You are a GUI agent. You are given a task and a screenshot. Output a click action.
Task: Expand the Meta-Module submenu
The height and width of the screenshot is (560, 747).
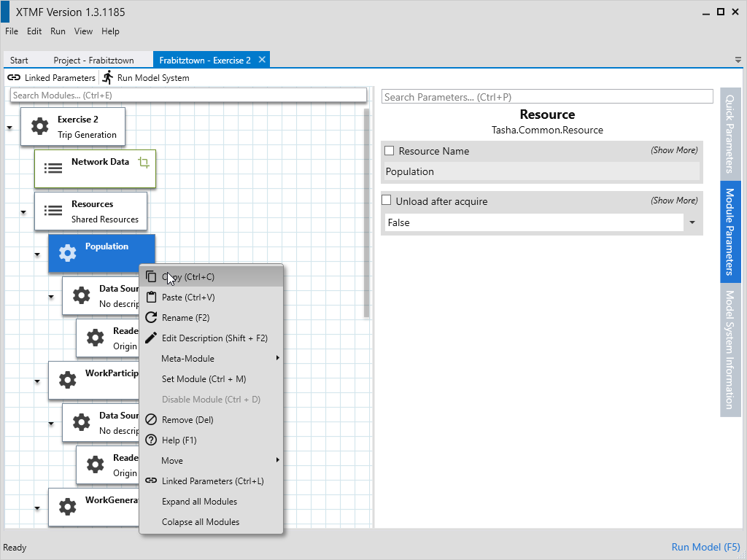(278, 358)
